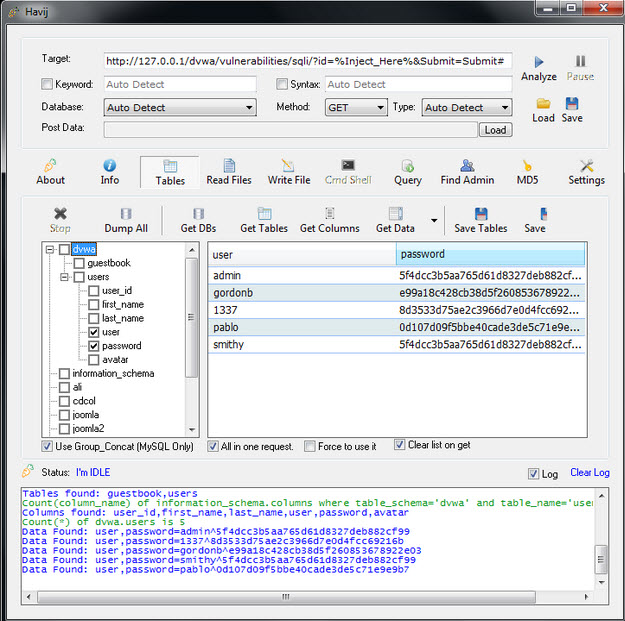Viewport: 625px width, 621px height.
Task: Uncheck the password column checkbox
Action: [94, 346]
